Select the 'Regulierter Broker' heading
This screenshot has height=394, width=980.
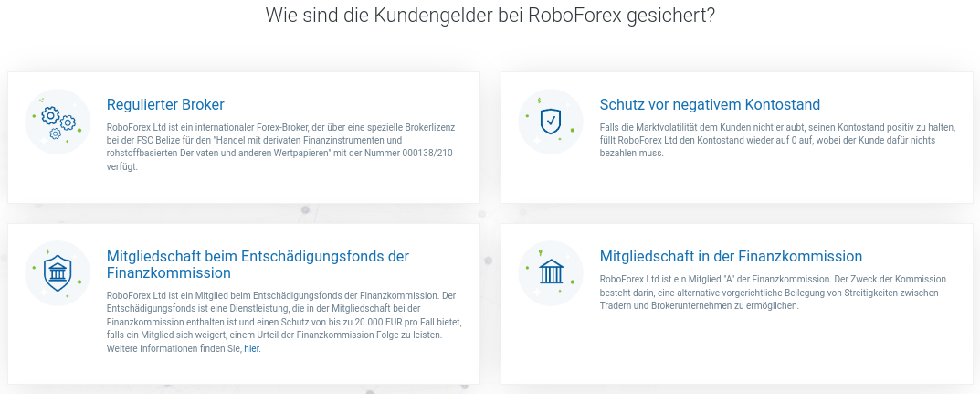tap(165, 104)
